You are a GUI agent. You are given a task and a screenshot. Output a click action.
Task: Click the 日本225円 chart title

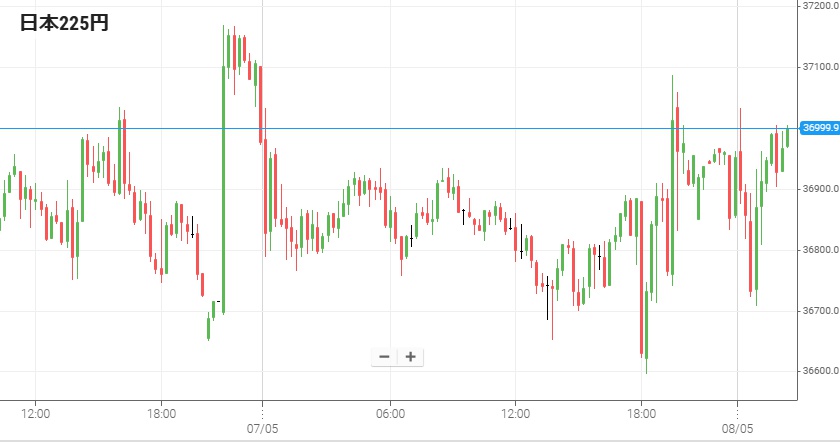tap(65, 23)
